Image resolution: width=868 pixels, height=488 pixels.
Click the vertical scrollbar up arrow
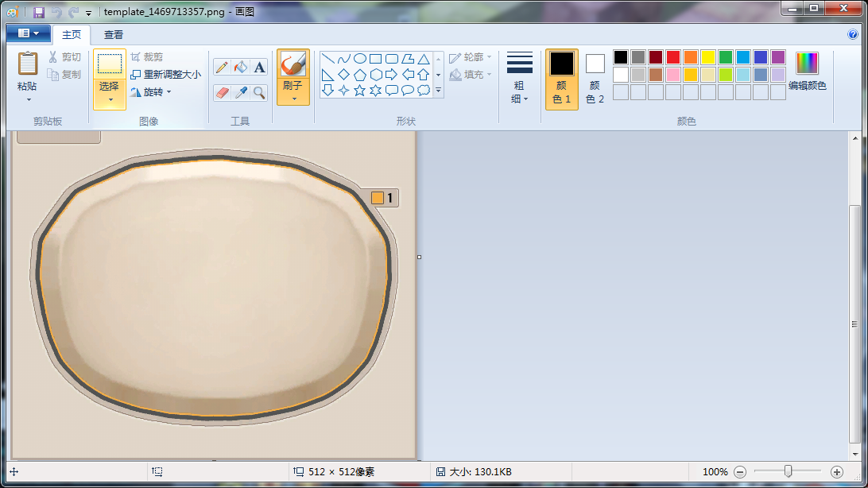(x=855, y=138)
